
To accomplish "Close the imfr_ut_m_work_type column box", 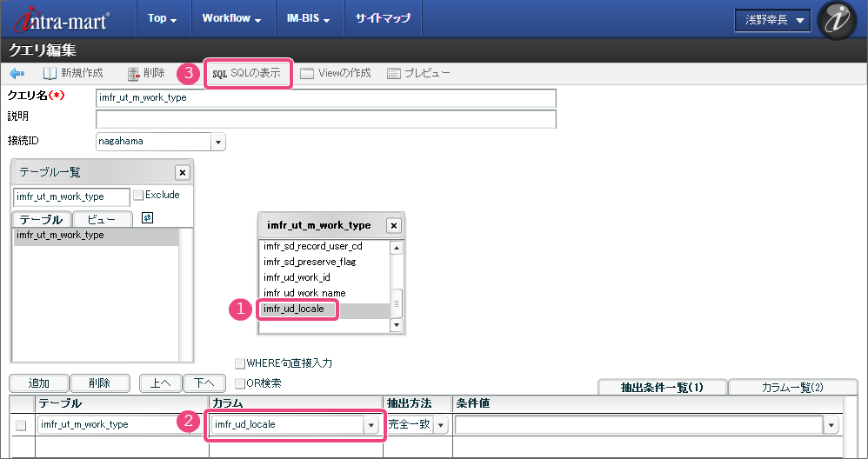I will point(393,226).
